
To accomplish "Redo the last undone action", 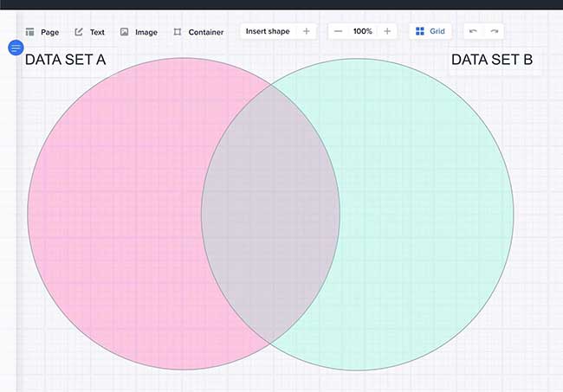I will coord(495,31).
